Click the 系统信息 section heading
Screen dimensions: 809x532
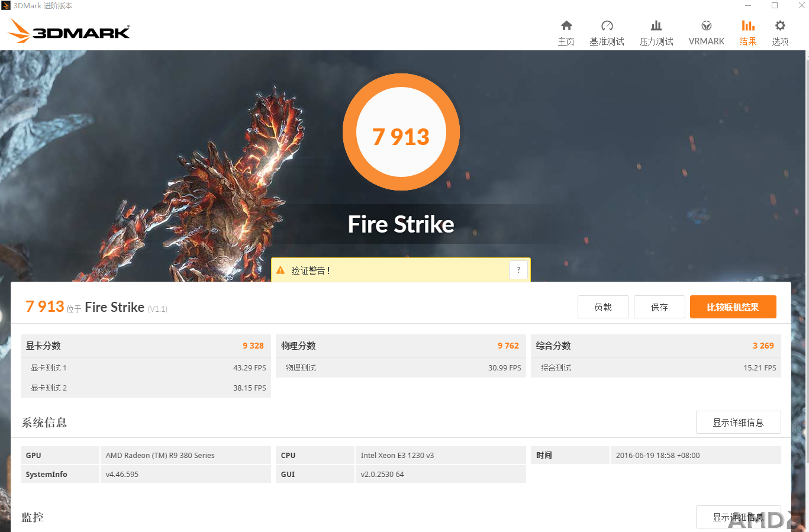(x=44, y=423)
